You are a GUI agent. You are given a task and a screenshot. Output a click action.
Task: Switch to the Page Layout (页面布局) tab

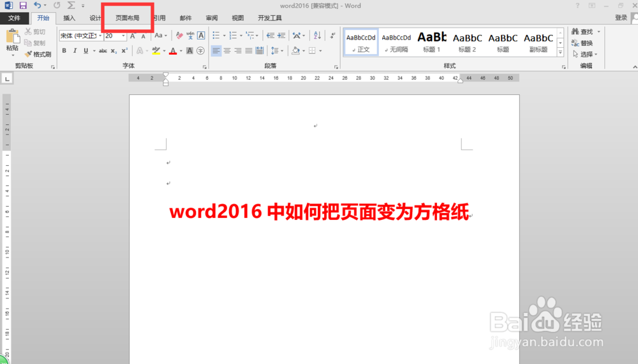(128, 18)
